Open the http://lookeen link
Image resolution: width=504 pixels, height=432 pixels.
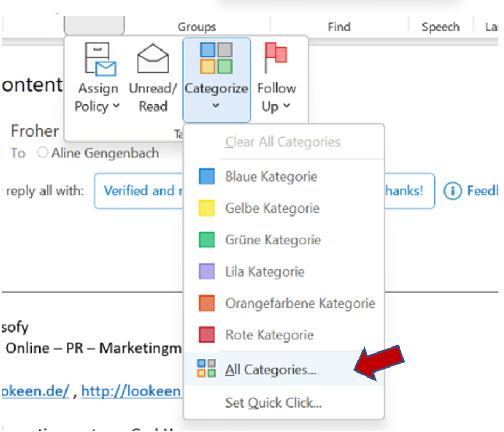pos(131,391)
